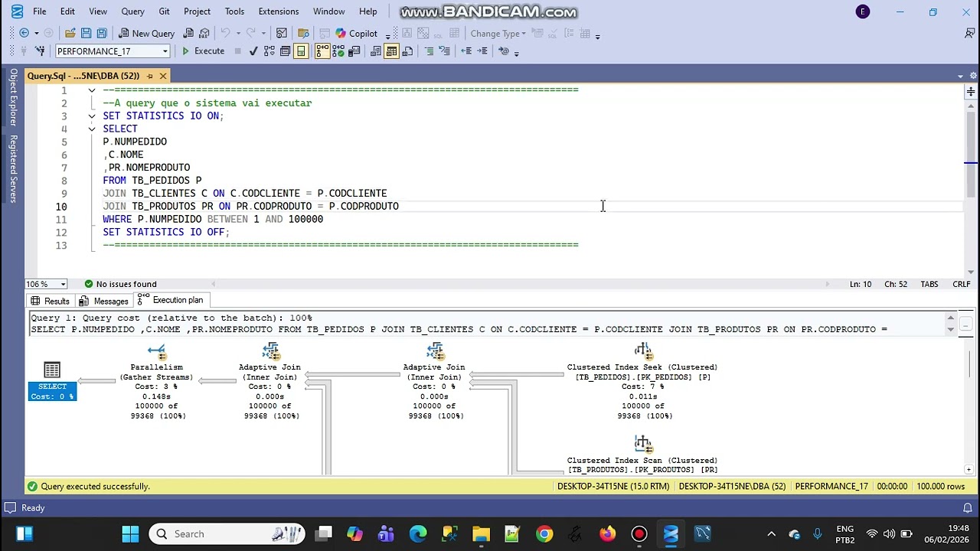Screen dimensions: 980x551
Task: Switch to the Results tab
Action: (x=50, y=301)
